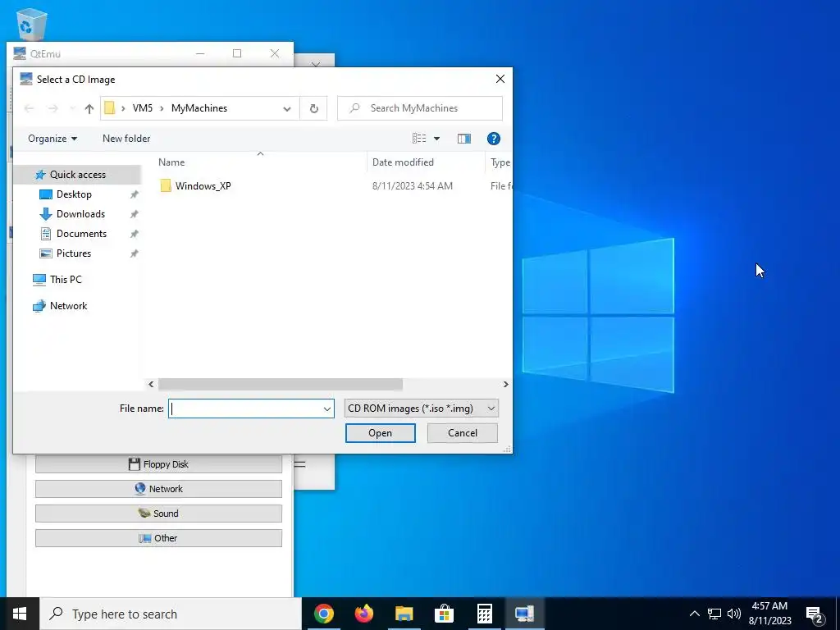Viewport: 840px width, 630px height.
Task: Open Microsoft Store from taskbar
Action: click(x=444, y=614)
